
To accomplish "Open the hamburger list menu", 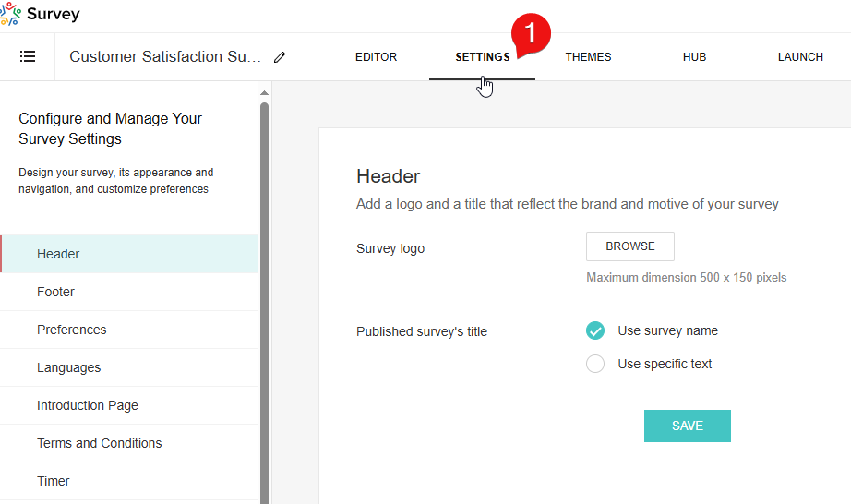I will point(28,57).
